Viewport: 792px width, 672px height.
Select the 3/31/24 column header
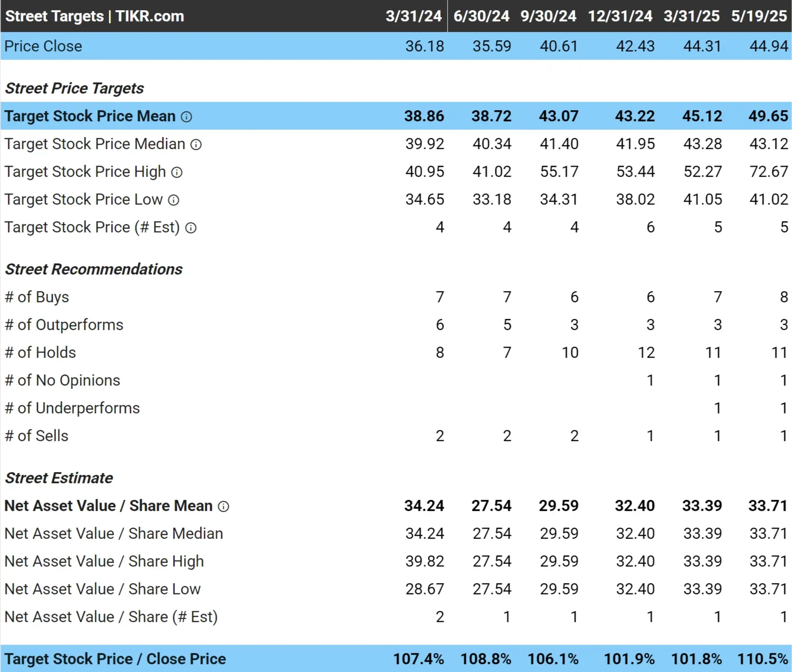(x=414, y=16)
